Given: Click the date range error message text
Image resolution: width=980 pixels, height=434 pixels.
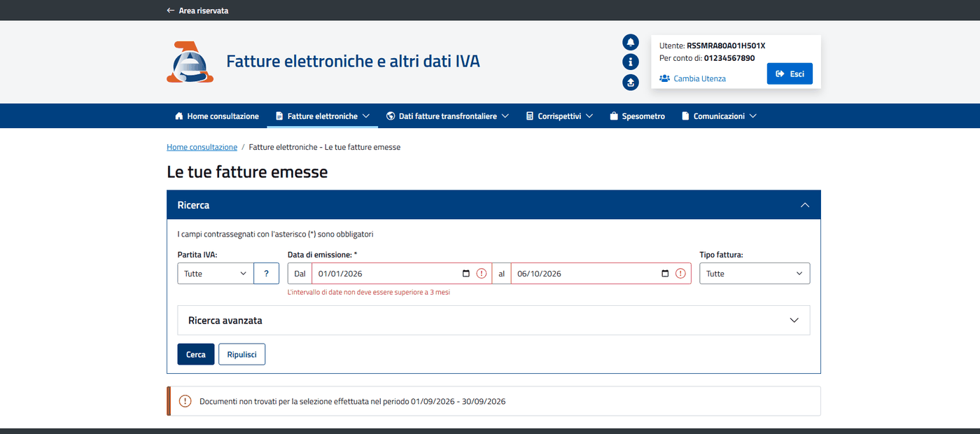Looking at the screenshot, I should (369, 293).
